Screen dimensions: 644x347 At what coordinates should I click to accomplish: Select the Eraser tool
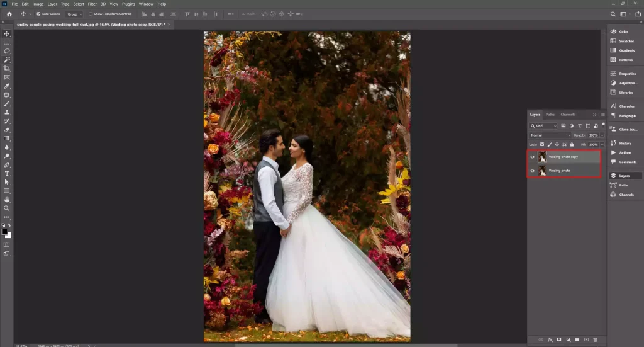click(6, 130)
